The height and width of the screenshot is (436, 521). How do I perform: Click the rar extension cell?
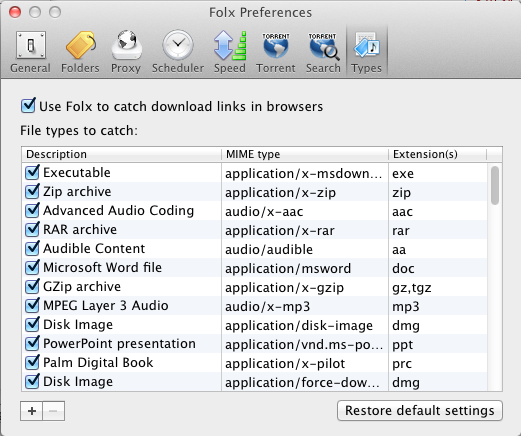pyautogui.click(x=438, y=230)
